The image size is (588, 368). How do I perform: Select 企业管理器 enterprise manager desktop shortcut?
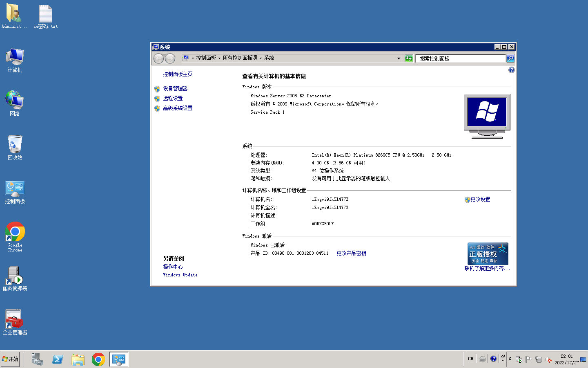15,323
